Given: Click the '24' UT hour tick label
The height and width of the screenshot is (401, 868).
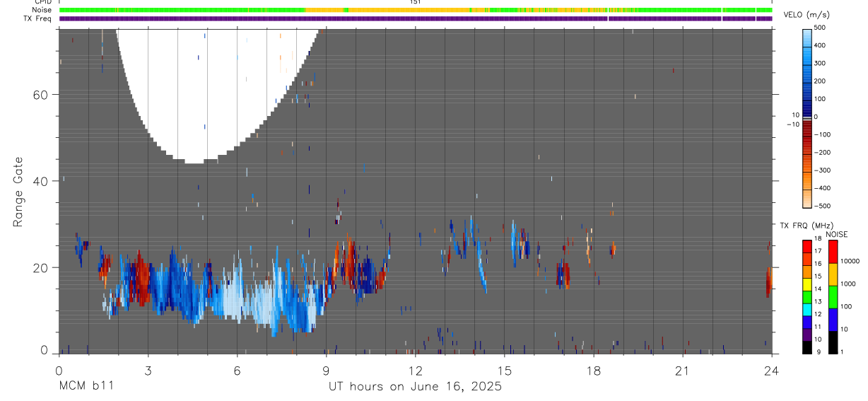Looking at the screenshot, I should tap(771, 371).
